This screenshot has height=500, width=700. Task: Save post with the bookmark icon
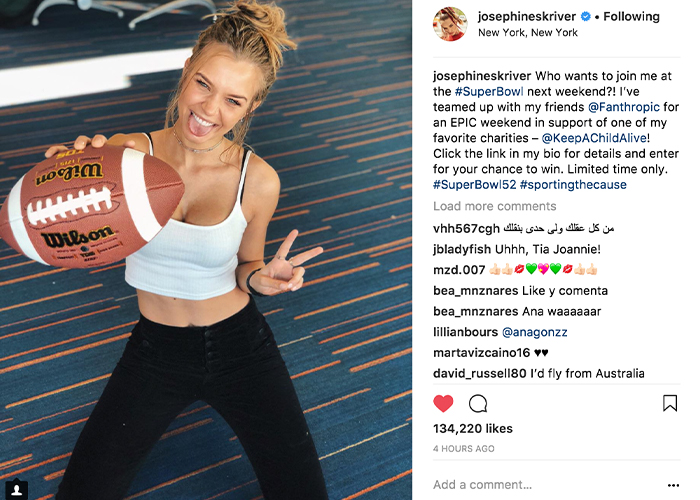tap(670, 403)
